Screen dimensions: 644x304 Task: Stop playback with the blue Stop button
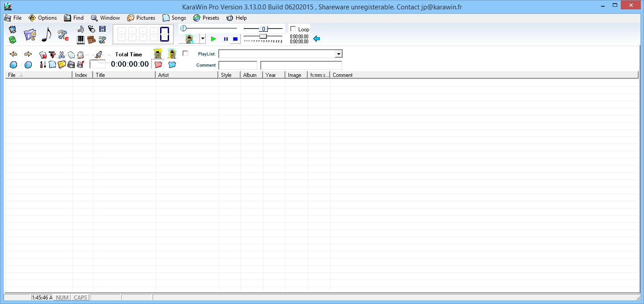pyautogui.click(x=235, y=39)
